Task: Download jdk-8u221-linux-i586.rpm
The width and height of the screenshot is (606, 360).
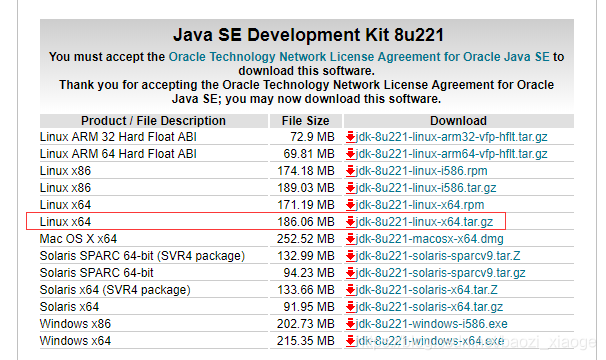Action: (421, 171)
